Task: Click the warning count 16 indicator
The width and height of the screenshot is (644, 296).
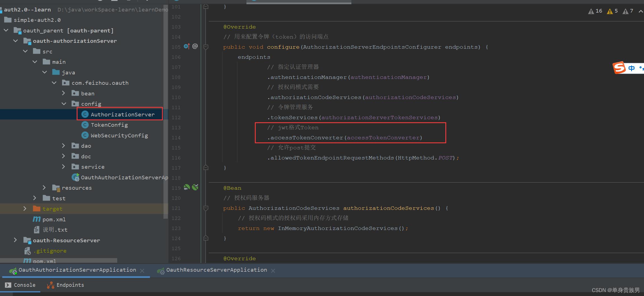Action: [595, 11]
